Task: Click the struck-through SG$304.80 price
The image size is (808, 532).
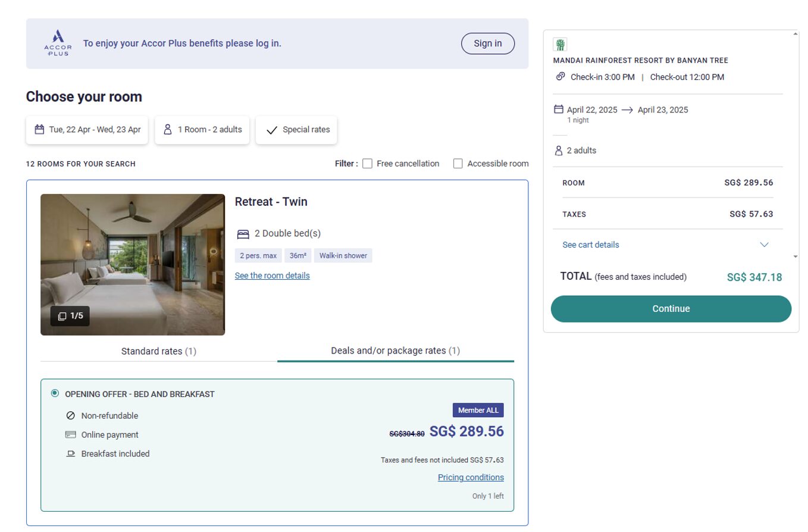Action: point(407,434)
